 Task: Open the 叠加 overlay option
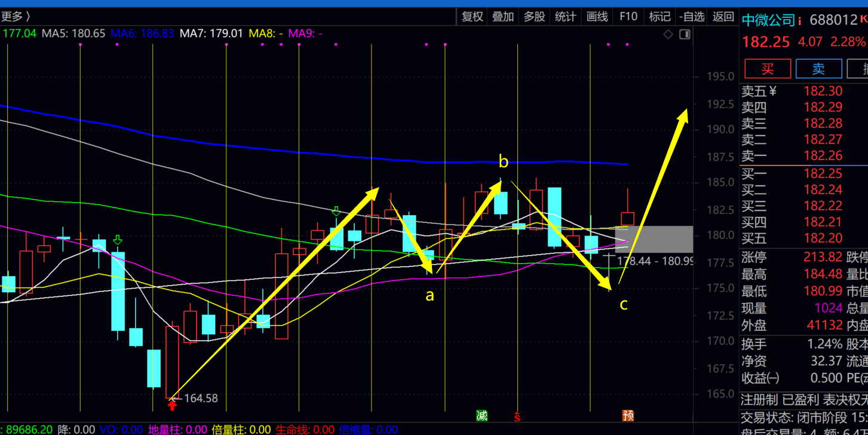tap(503, 17)
